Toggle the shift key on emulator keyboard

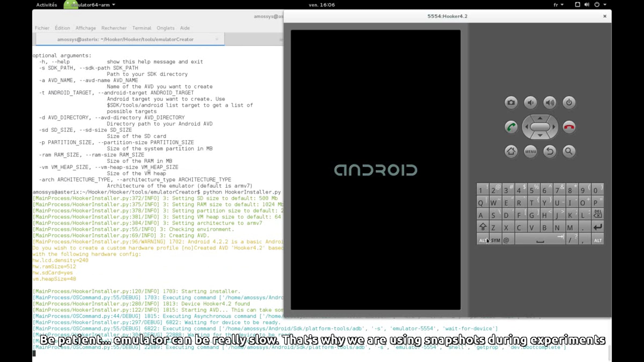click(483, 227)
